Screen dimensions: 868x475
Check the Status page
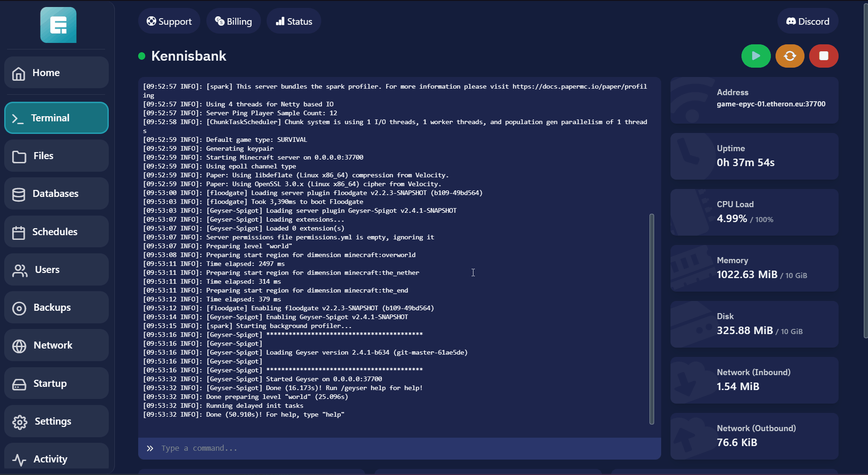[x=294, y=21]
